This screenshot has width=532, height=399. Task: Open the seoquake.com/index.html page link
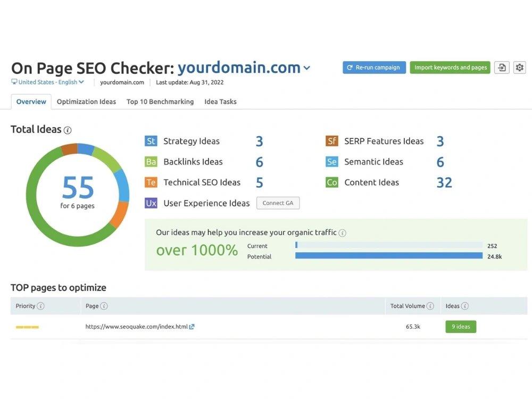click(136, 327)
